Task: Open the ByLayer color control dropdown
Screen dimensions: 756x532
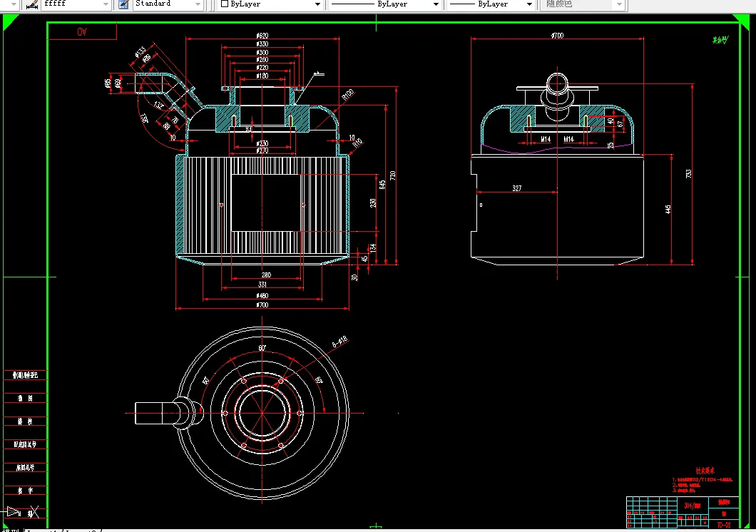Action: tap(317, 4)
